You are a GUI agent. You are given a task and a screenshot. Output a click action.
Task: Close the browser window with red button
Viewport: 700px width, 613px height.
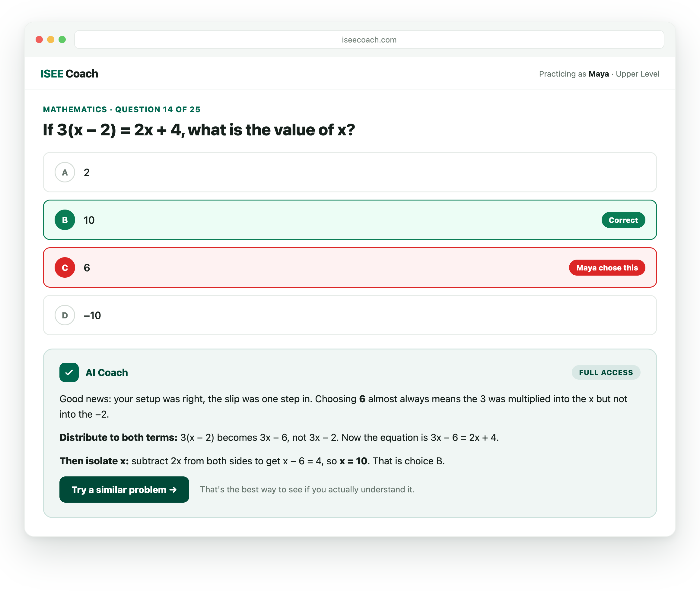39,40
